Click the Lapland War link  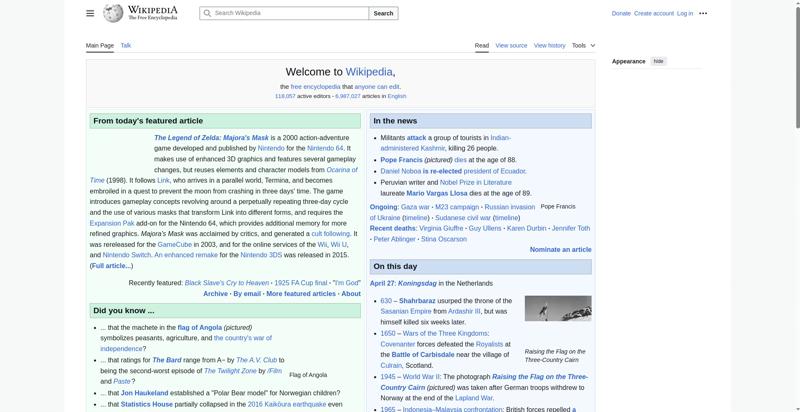pyautogui.click(x=474, y=398)
